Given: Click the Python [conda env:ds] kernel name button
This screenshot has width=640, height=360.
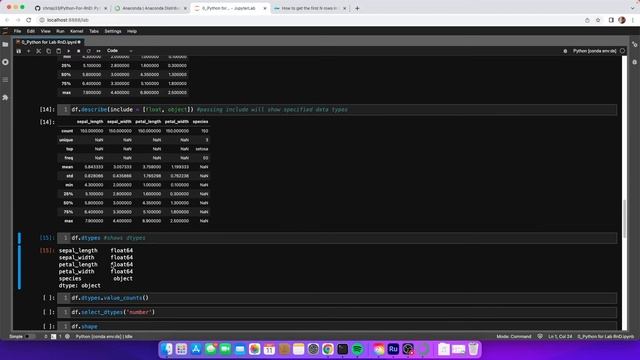Looking at the screenshot, I should (595, 51).
